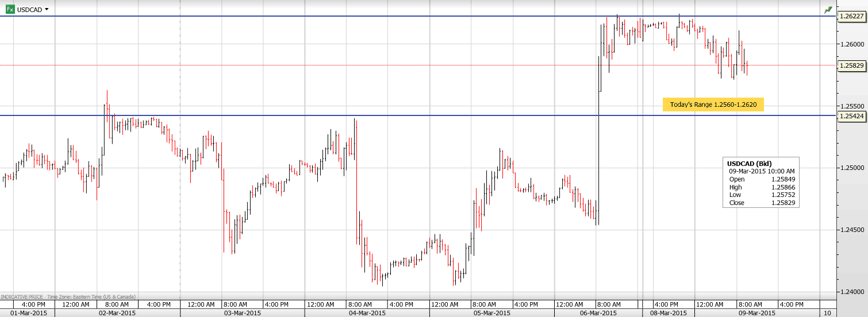Select the 1.26227 upper line price label
The width and height of the screenshot is (868, 317).
tap(851, 17)
